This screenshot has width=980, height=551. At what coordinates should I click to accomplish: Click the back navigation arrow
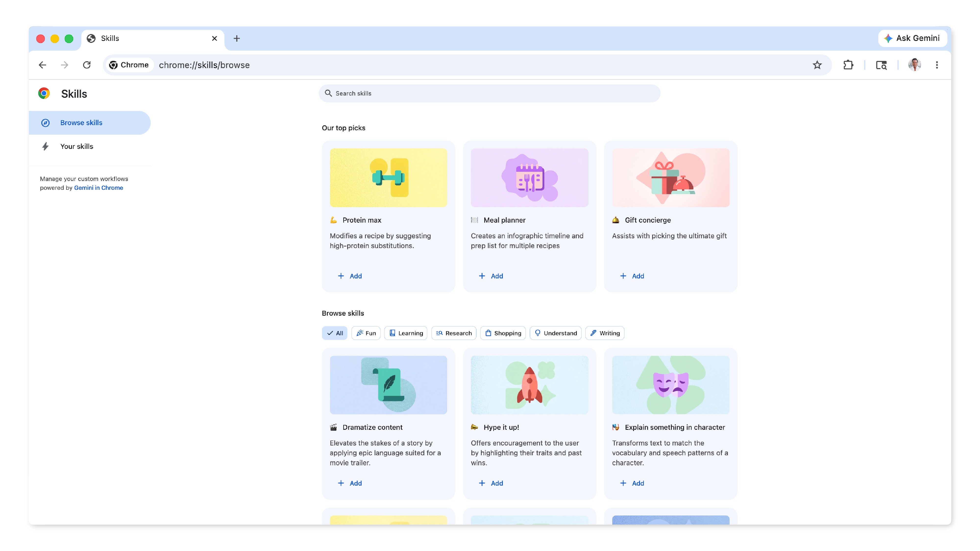click(x=42, y=65)
